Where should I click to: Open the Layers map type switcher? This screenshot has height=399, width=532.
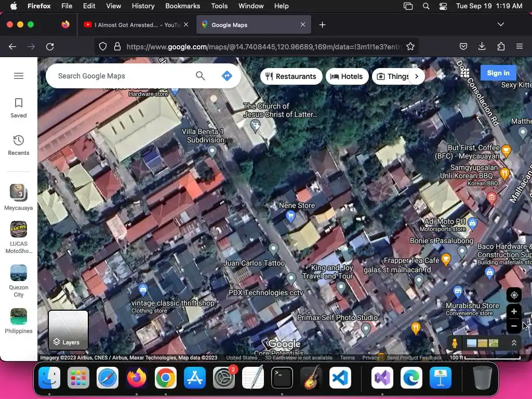click(68, 330)
